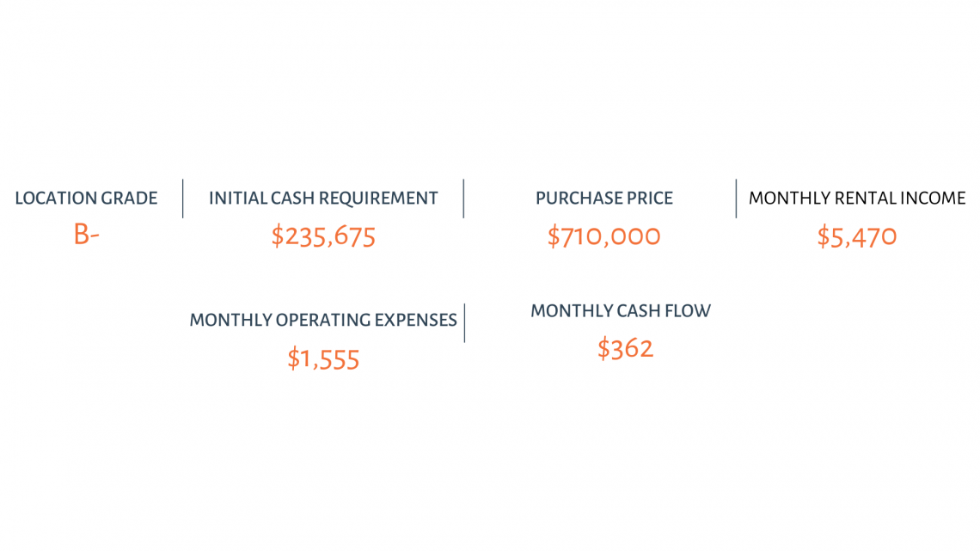980x551 pixels.
Task: Select the $362 cash flow value
Action: [x=625, y=349]
